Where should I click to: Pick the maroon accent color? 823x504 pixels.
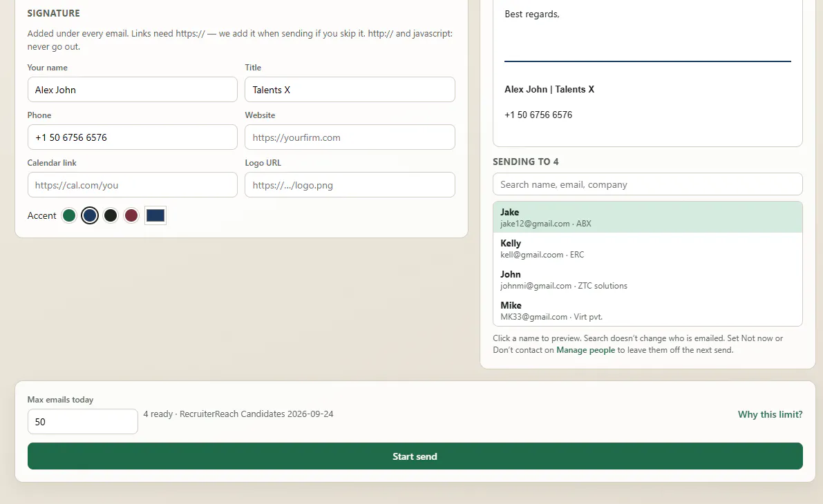(131, 215)
